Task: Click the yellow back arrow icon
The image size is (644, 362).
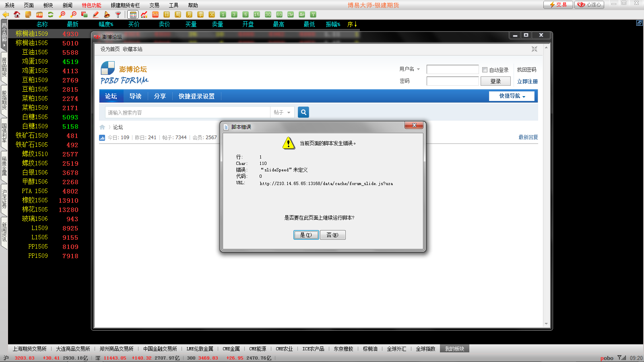Action: (6, 14)
